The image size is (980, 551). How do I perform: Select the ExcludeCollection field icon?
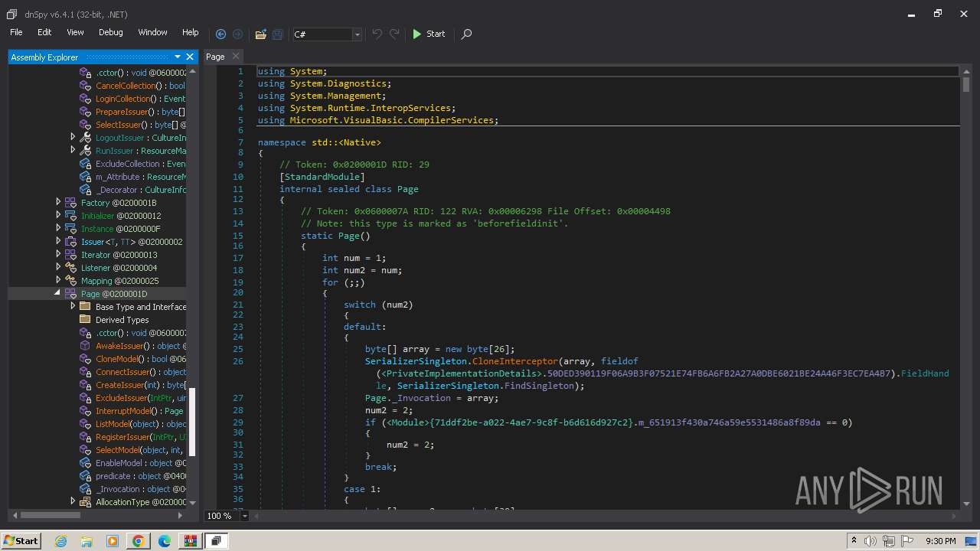86,164
